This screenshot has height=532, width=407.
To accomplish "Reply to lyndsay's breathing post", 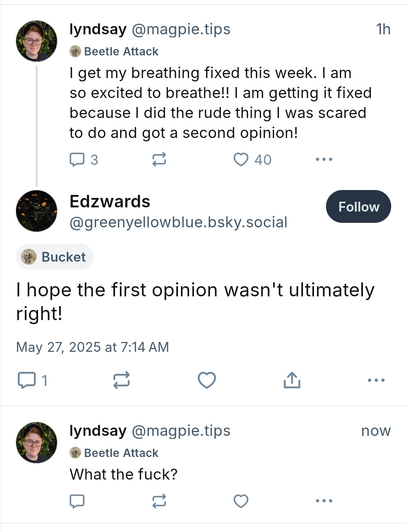I will click(x=84, y=159).
